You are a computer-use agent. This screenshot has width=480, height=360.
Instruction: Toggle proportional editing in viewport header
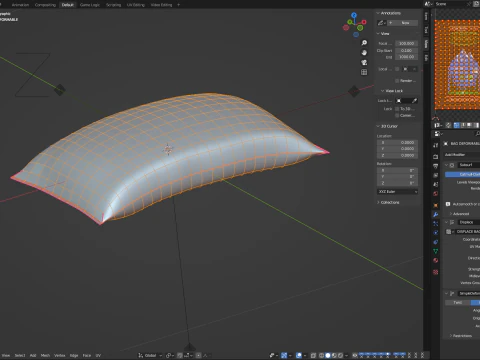[198, 355]
